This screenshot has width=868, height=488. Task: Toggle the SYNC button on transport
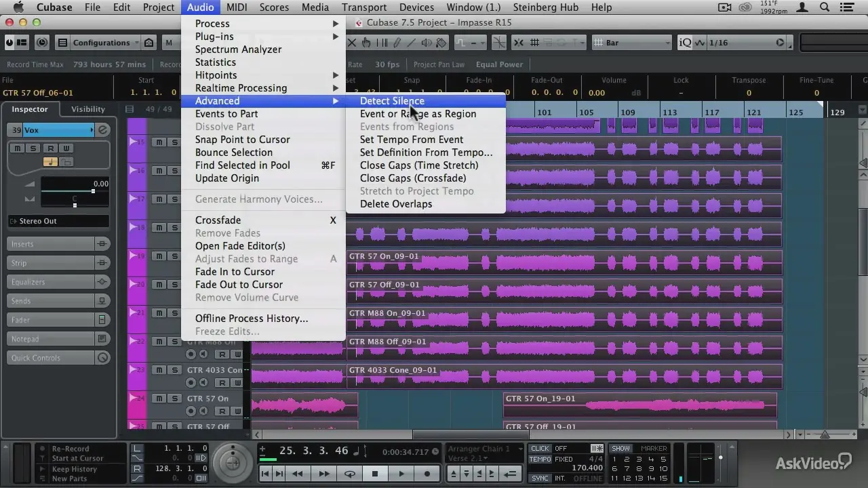pyautogui.click(x=540, y=479)
